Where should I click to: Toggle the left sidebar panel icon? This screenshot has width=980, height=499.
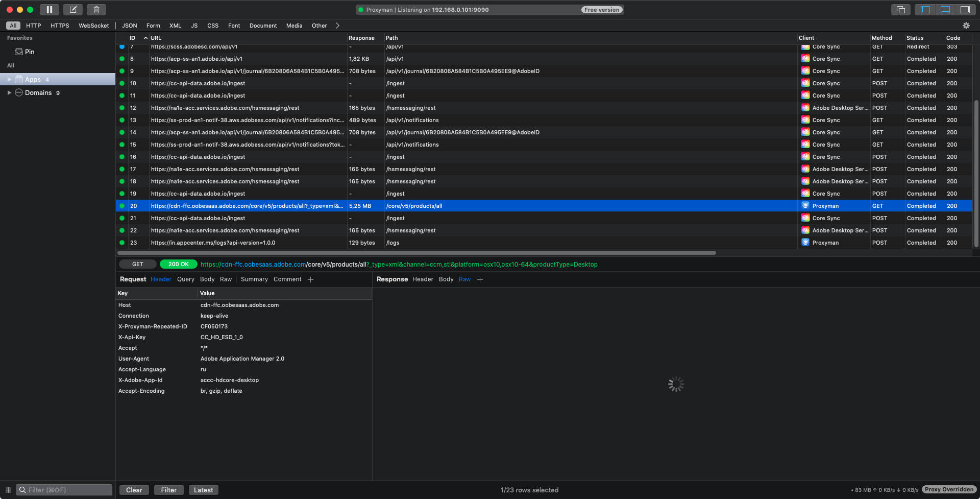tap(925, 10)
